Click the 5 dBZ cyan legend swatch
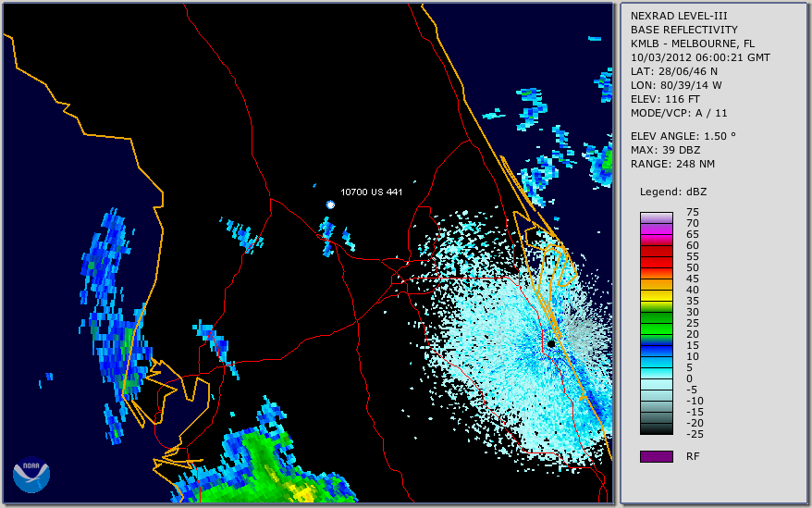This screenshot has height=508, width=812. (657, 373)
